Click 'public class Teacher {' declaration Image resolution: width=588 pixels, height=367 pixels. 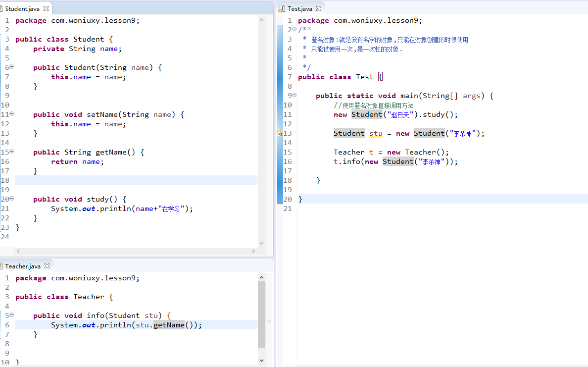(x=64, y=297)
